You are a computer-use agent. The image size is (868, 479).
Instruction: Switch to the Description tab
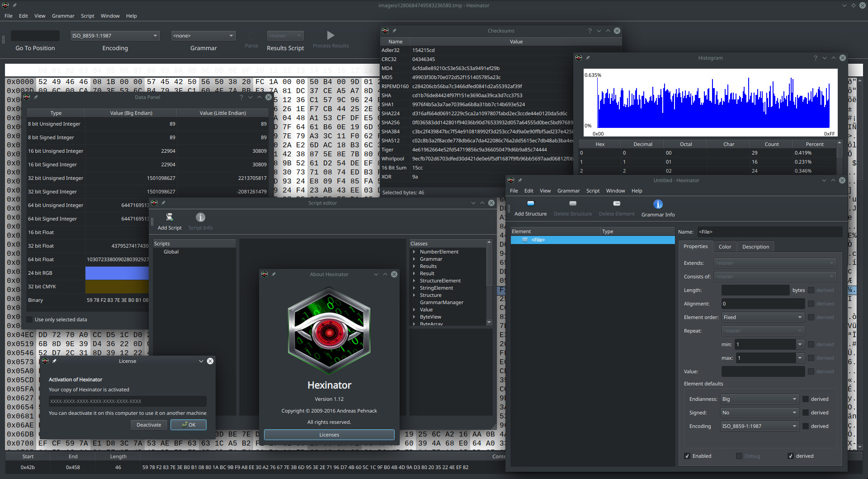755,247
